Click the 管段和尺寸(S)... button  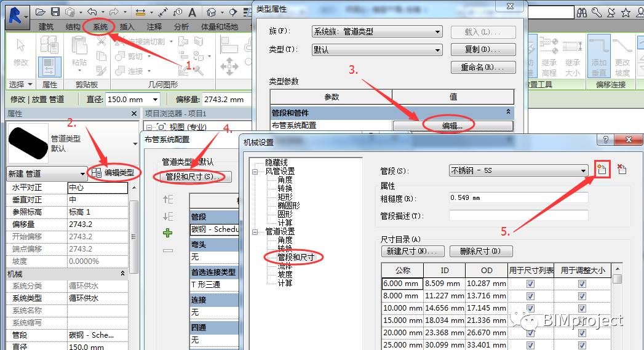click(x=196, y=177)
